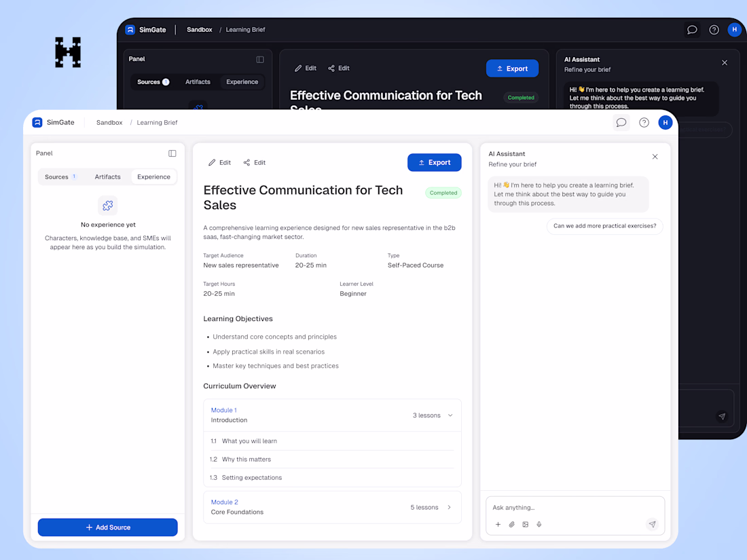This screenshot has height=560, width=747.
Task: Click 'No experience yet' text
Action: pos(108,225)
